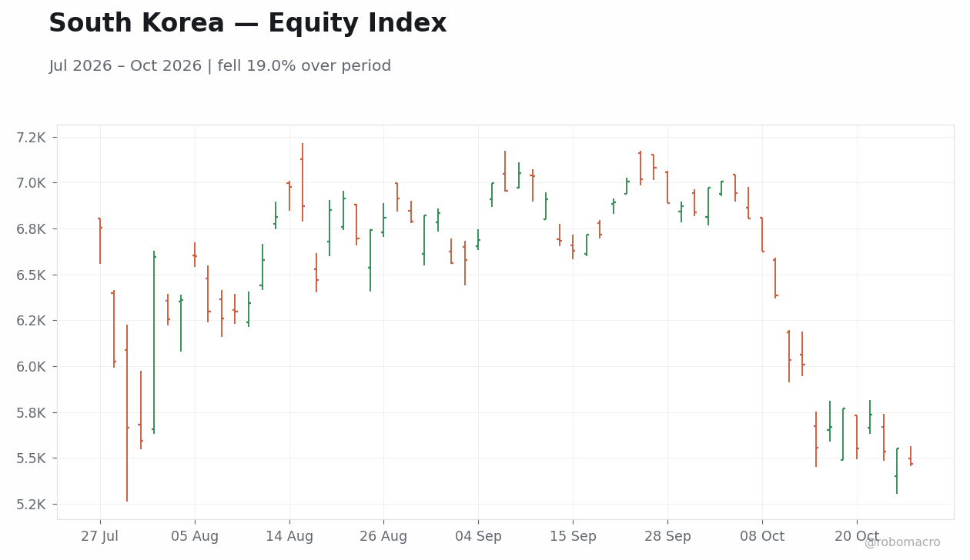Screen dimensions: 970x560
Task: Click the 20 Oct x-axis label
Action: [857, 537]
